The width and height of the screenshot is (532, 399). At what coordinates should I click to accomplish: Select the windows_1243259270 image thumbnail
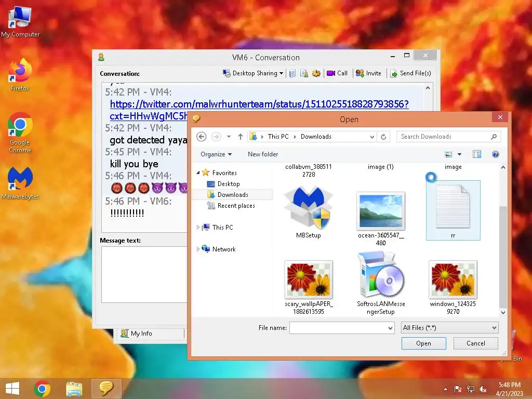pos(453,287)
